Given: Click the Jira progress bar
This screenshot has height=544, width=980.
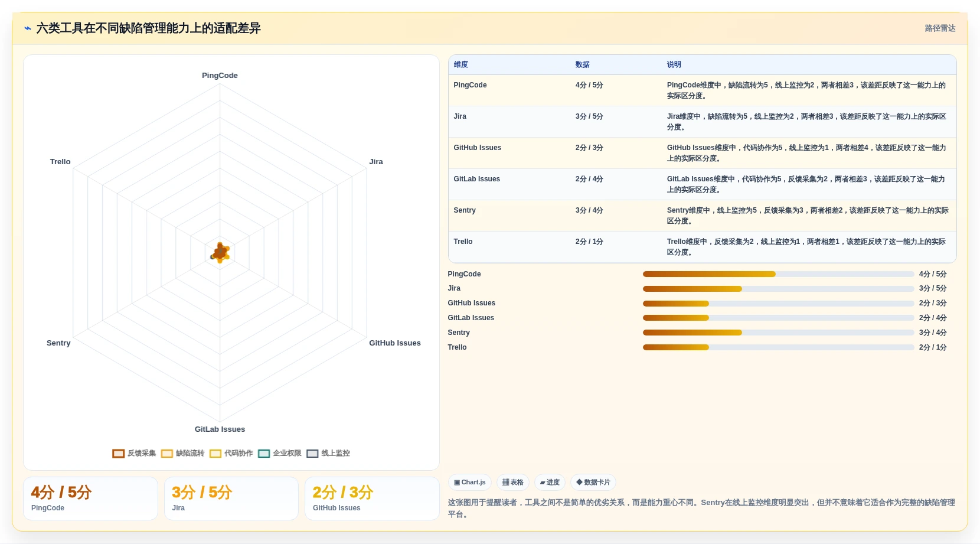Looking at the screenshot, I should click(x=778, y=289).
